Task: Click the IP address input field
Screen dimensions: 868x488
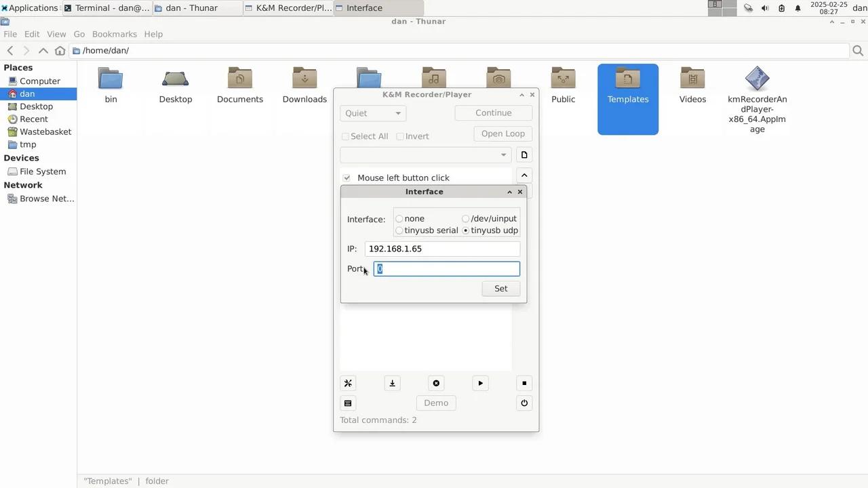Action: coord(442,249)
